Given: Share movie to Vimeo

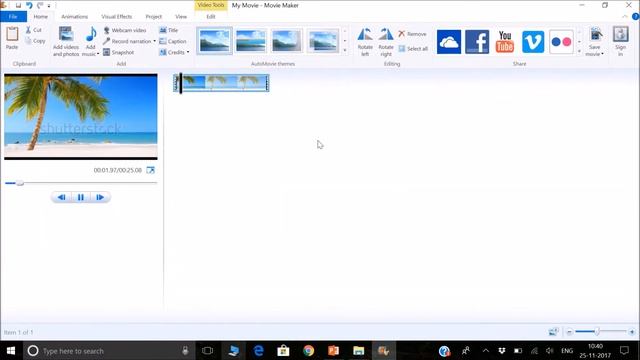Looking at the screenshot, I should (533, 42).
